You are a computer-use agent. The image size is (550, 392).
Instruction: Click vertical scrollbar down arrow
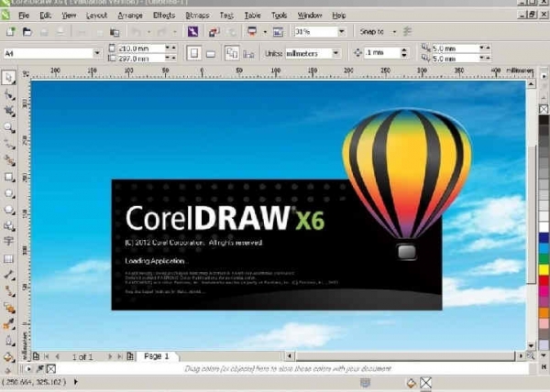click(531, 346)
